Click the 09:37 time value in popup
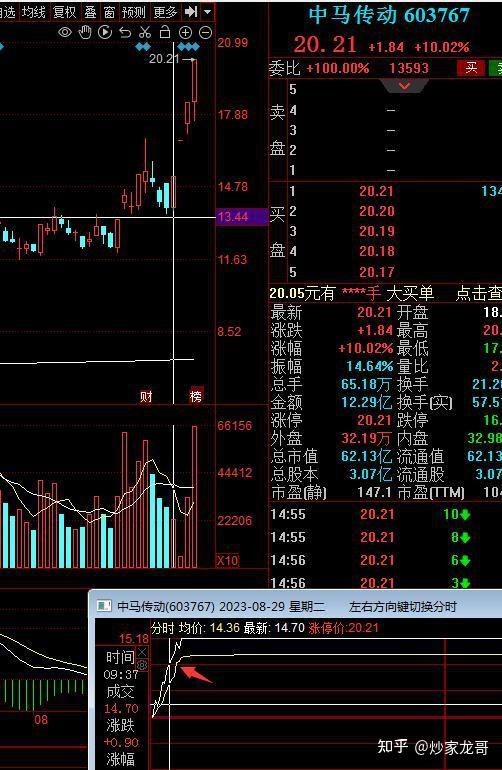Viewport: 502px width, 770px height. [121, 675]
